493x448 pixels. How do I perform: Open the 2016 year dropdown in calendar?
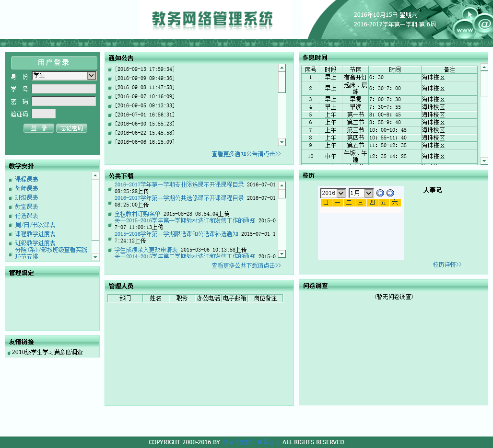(x=333, y=193)
